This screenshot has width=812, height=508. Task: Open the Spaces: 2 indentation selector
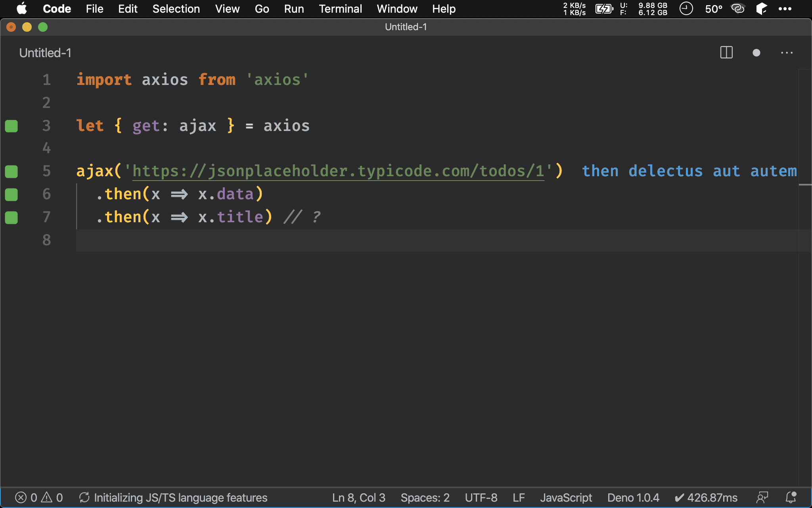(425, 498)
